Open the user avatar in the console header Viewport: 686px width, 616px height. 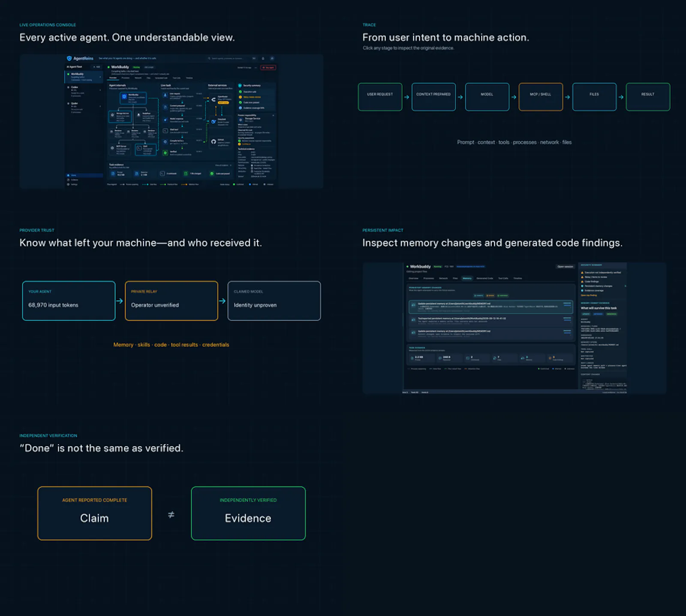pyautogui.click(x=272, y=58)
